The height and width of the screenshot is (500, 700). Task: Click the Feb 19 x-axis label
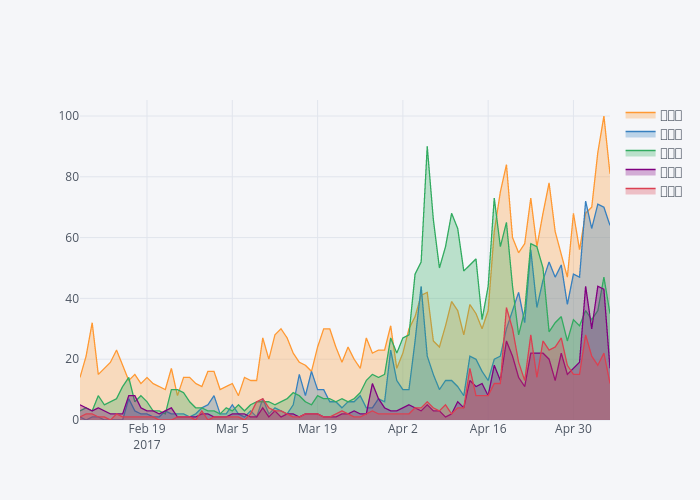click(x=147, y=429)
